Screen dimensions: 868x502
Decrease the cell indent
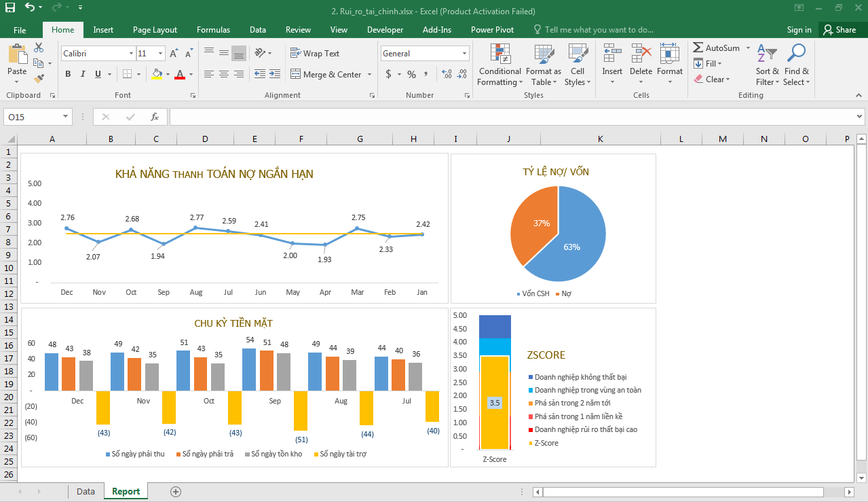click(259, 74)
